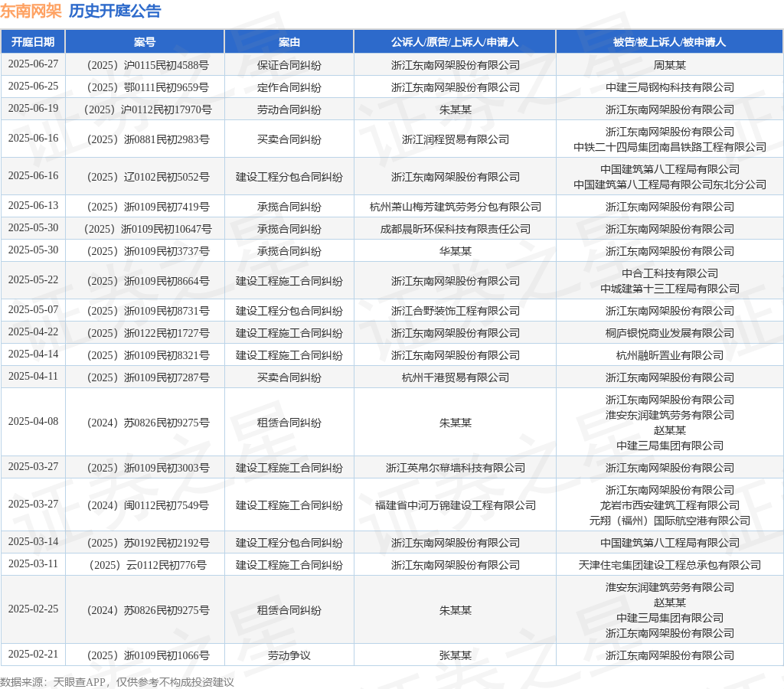Click date cell 2025-02-25
This screenshot has width=784, height=689.
pos(33,609)
